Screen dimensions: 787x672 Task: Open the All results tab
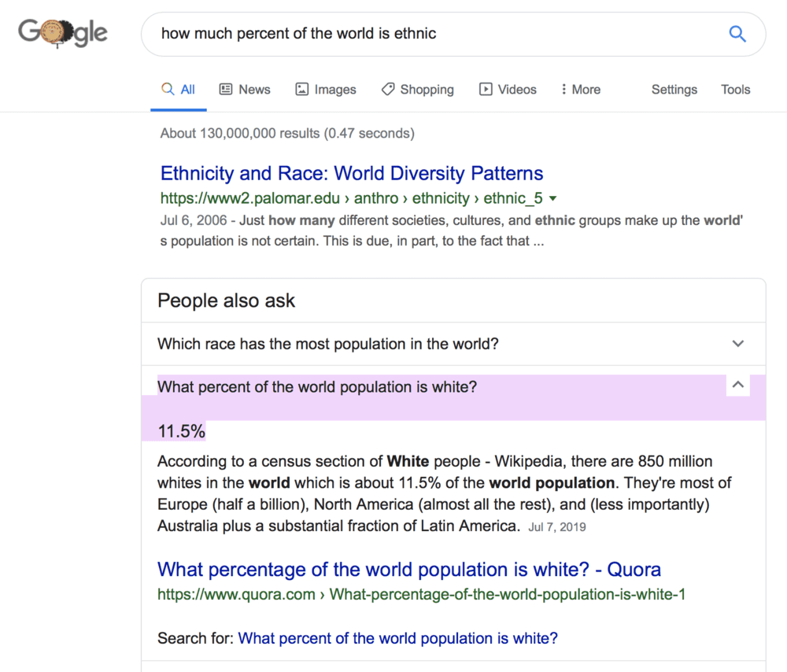[178, 90]
